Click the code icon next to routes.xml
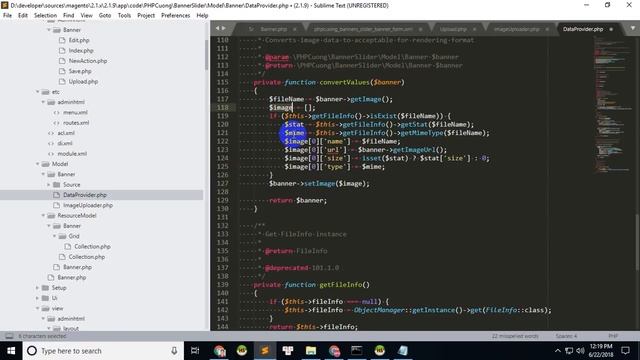 56,122
